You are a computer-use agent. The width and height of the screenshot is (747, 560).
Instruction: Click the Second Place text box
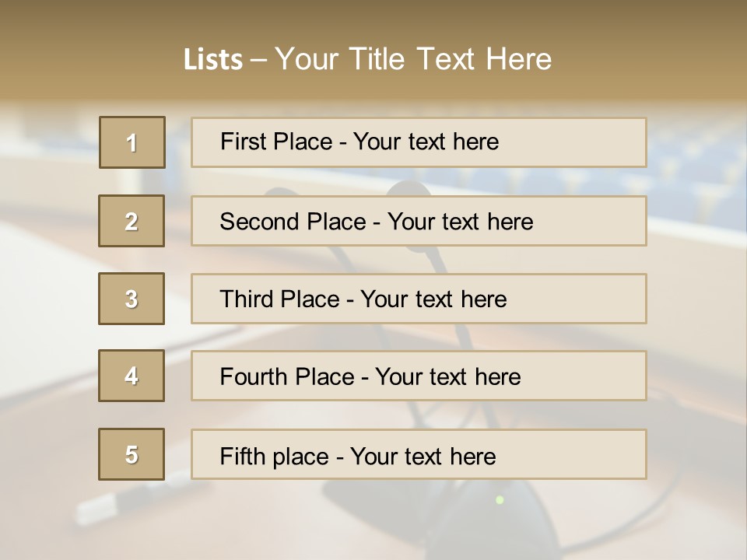[419, 221]
